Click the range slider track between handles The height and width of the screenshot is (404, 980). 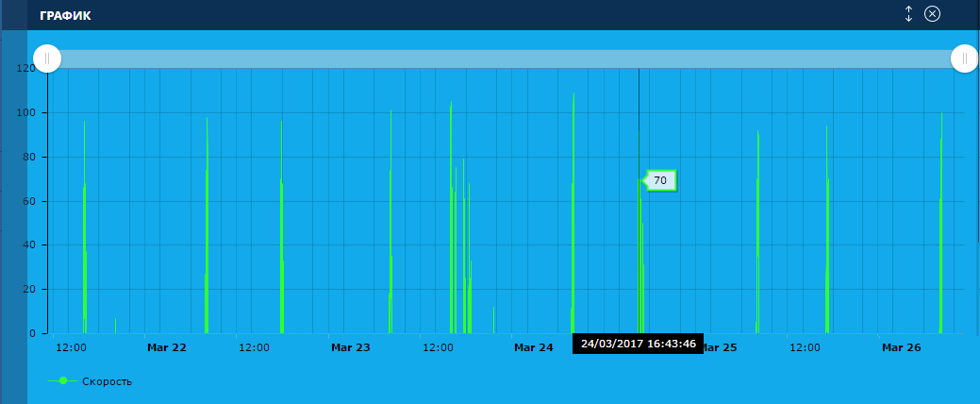[506, 59]
